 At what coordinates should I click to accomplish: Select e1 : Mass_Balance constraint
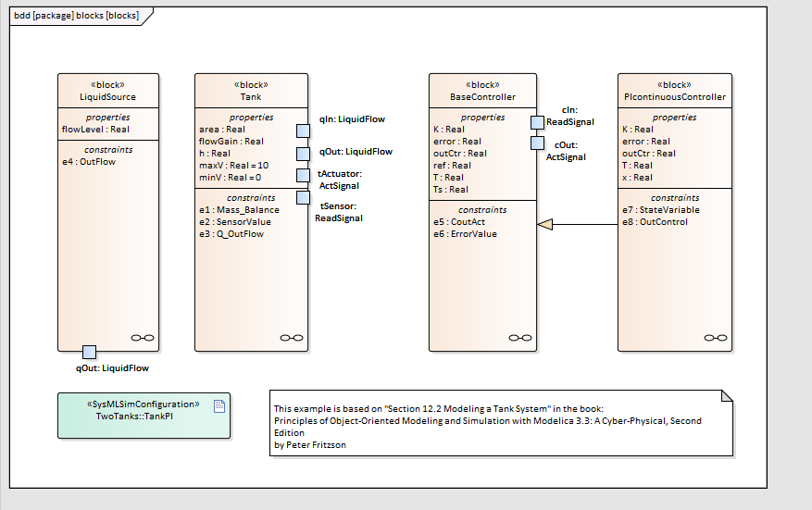[x=239, y=210]
